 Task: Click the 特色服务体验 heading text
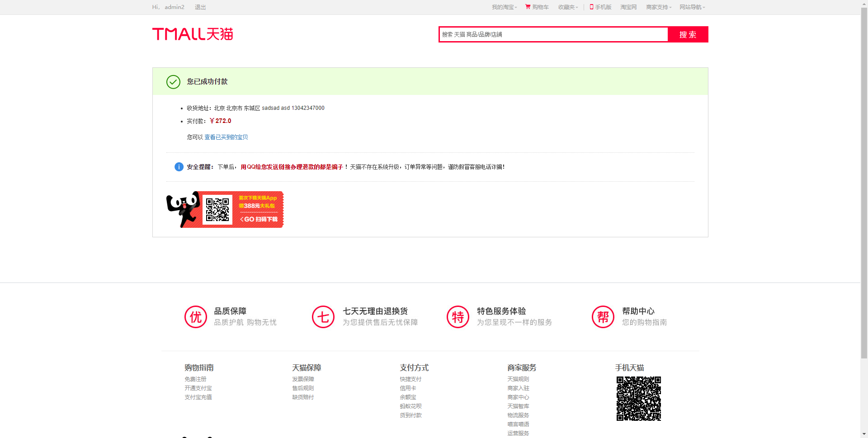(x=501, y=311)
